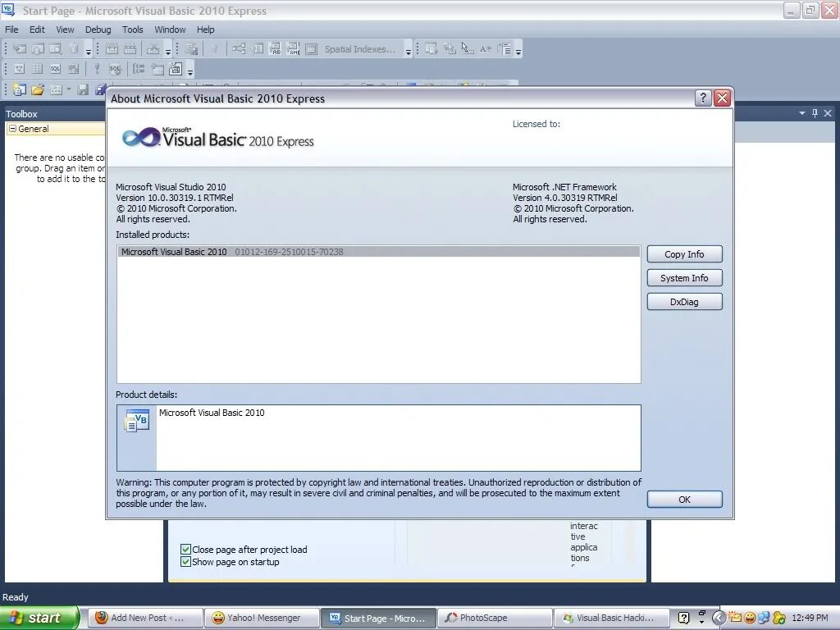The width and height of the screenshot is (840, 630).
Task: Pin the Toolbox panel with pushpin icon
Action: (815, 113)
